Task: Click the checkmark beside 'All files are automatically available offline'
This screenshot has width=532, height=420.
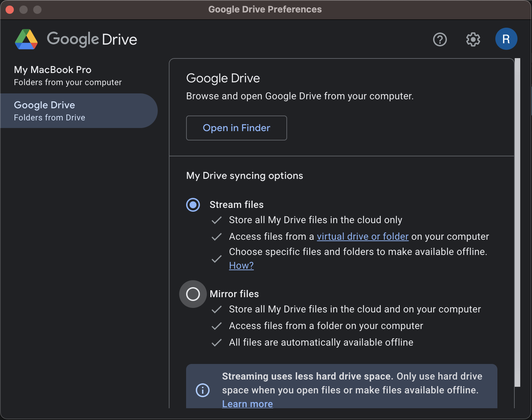Action: pos(217,343)
